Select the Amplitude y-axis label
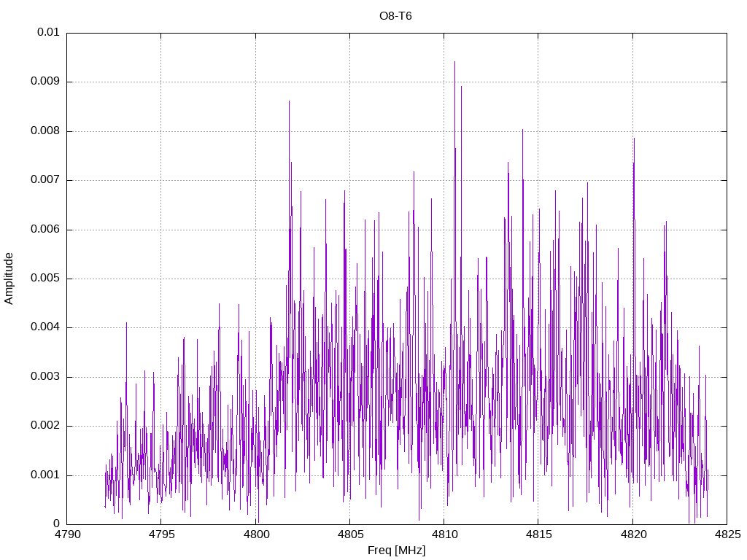The height and width of the screenshot is (560, 747). 9,279
